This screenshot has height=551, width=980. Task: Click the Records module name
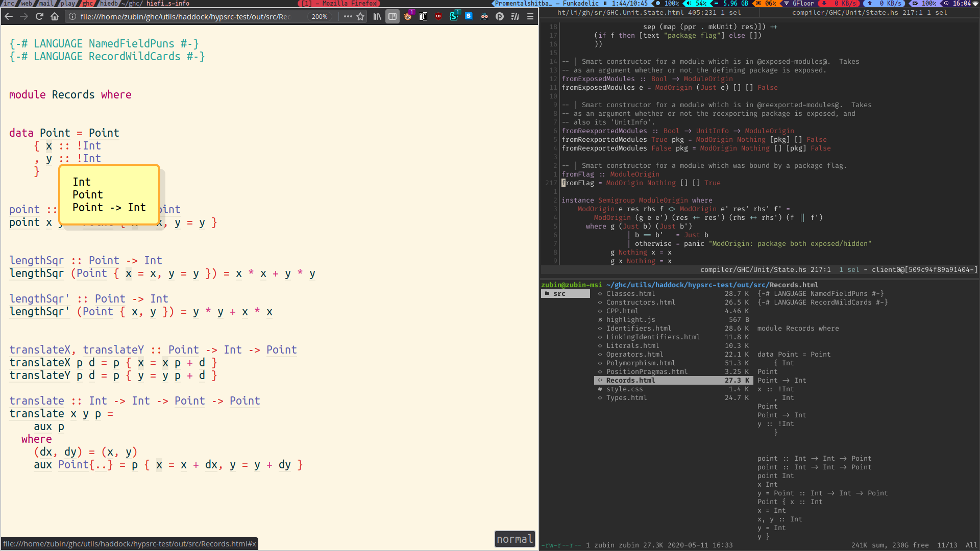click(73, 95)
